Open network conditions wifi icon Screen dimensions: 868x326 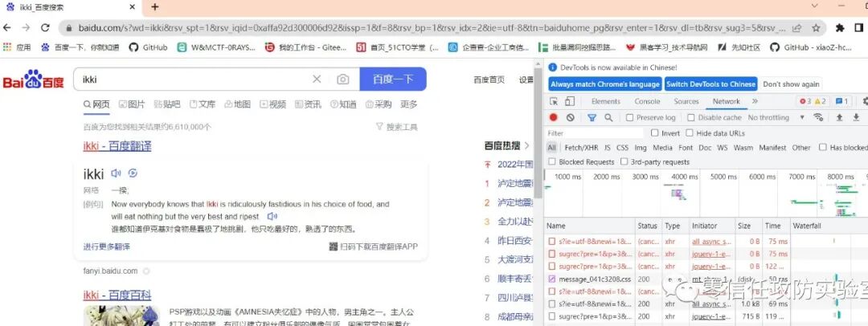coord(818,117)
